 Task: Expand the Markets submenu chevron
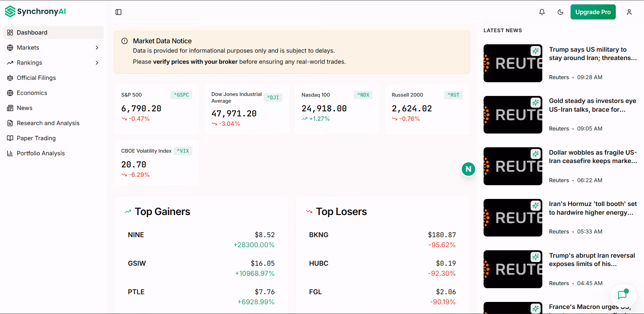[x=97, y=48]
